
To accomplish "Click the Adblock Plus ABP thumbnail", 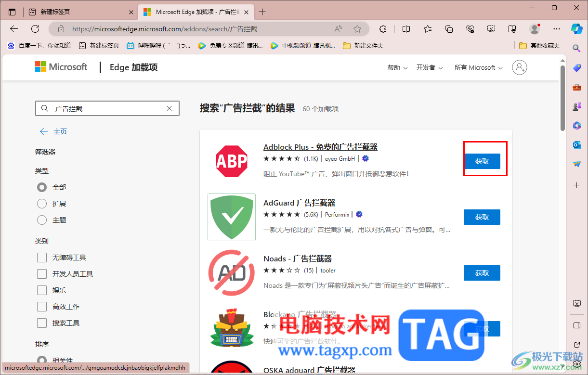I will pos(232,161).
